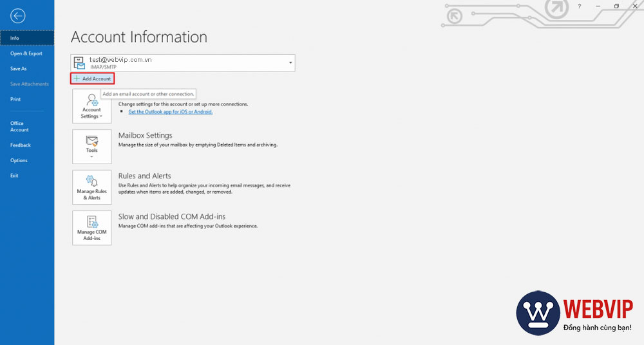Click Slow and Disabled COM Add-ins heading
Image resolution: width=644 pixels, height=345 pixels.
click(172, 216)
